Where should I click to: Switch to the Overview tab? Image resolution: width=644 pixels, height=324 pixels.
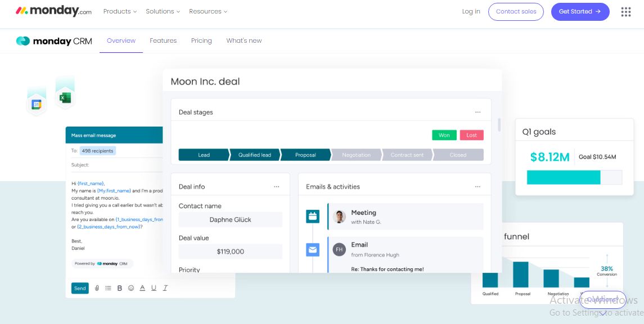tap(121, 40)
